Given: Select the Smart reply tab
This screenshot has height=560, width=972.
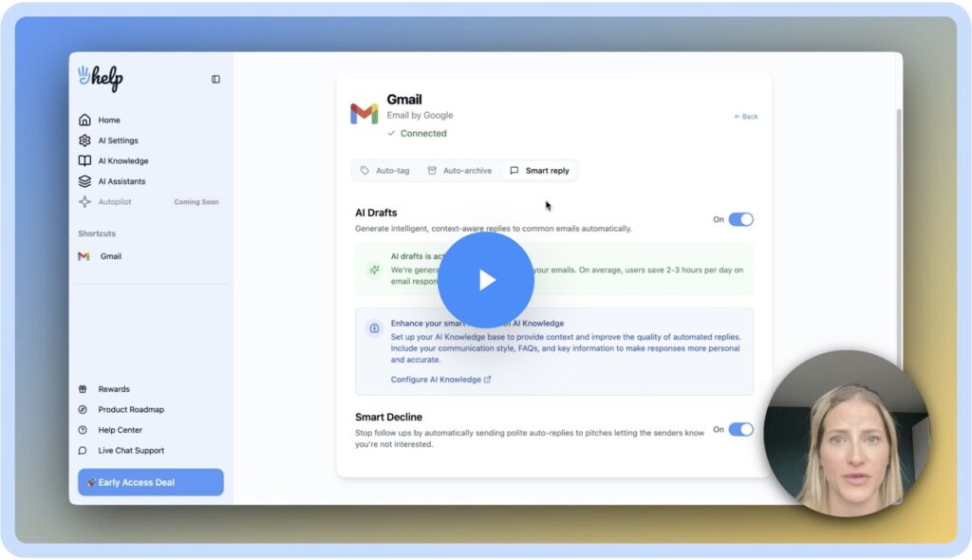Looking at the screenshot, I should click(x=539, y=171).
